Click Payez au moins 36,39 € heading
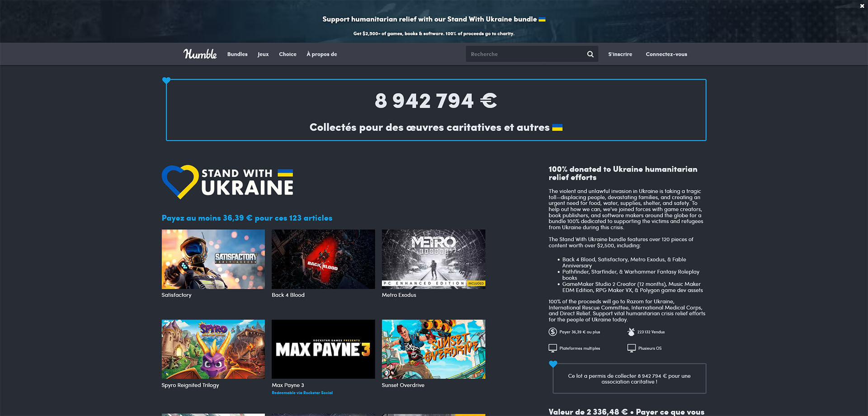Viewport: 868px width, 416px height. pos(247,218)
